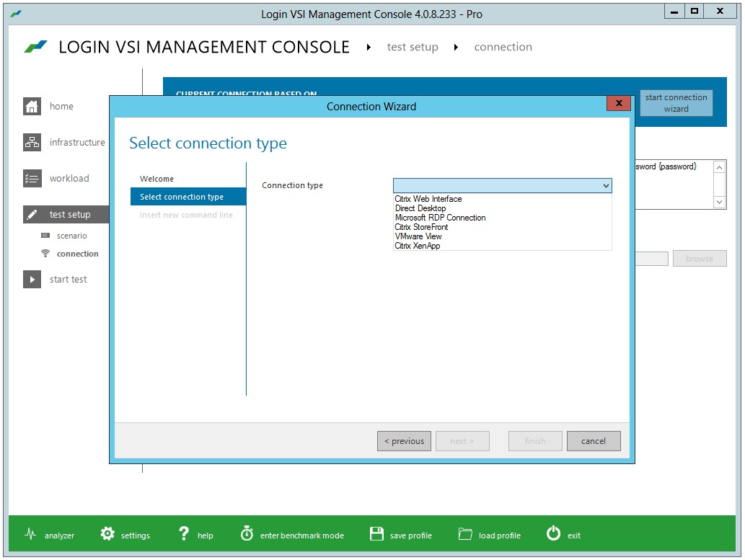Maximize the Management Console window
Screen dimensions: 745x560
[695, 11]
